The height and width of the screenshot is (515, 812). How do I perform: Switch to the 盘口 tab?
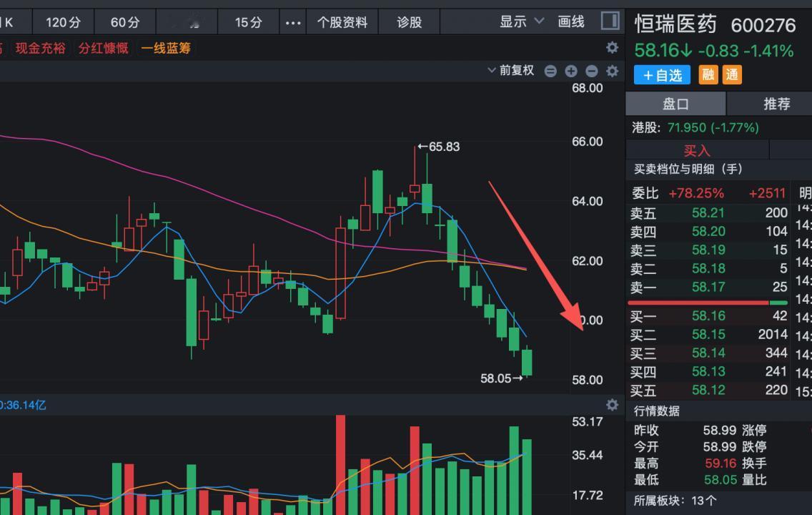[x=675, y=104]
